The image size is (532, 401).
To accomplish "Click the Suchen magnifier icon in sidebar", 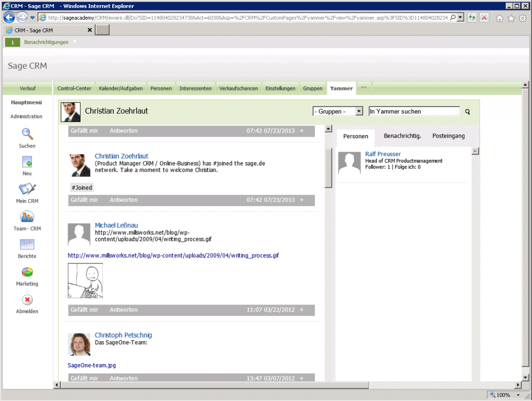I will (x=27, y=134).
